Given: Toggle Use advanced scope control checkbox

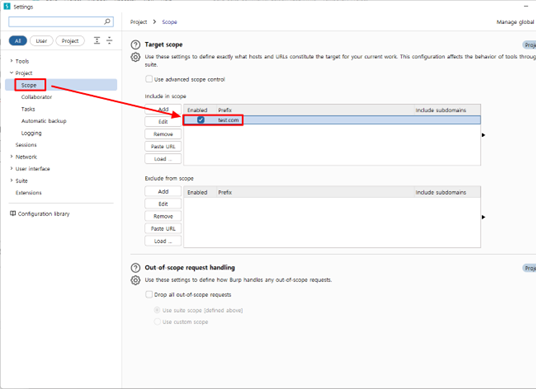Looking at the screenshot, I should 149,79.
